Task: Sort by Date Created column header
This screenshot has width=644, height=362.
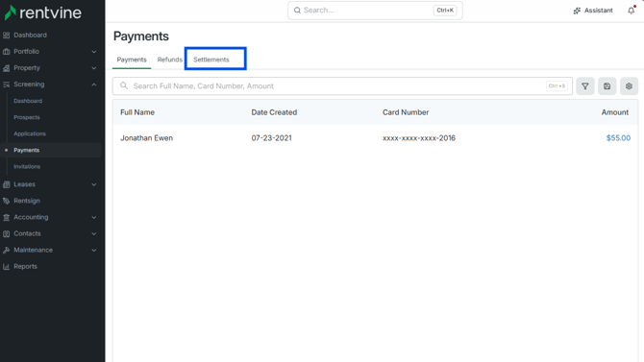Action: [x=274, y=112]
